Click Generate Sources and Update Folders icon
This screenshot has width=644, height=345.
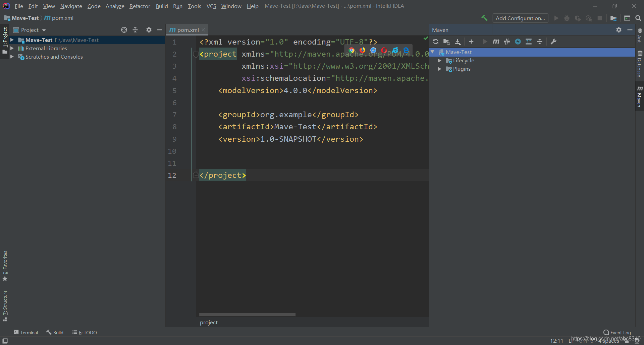pos(446,42)
